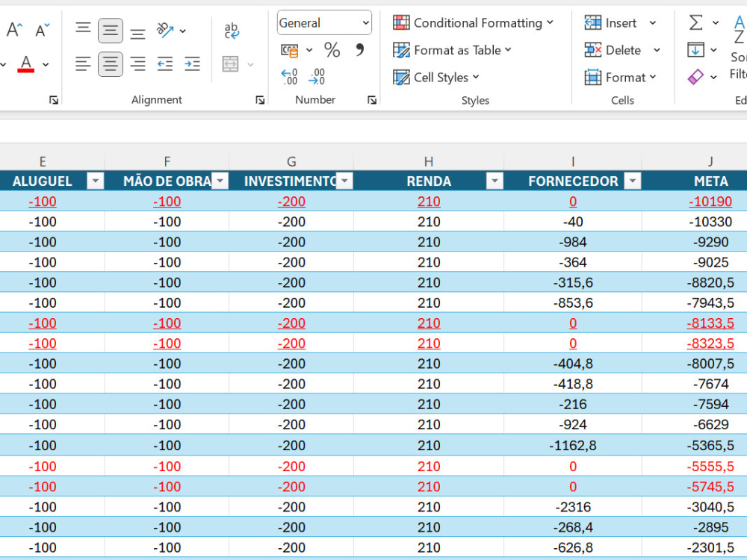Open Font settings dialog launcher
The height and width of the screenshot is (560, 747).
(x=54, y=100)
